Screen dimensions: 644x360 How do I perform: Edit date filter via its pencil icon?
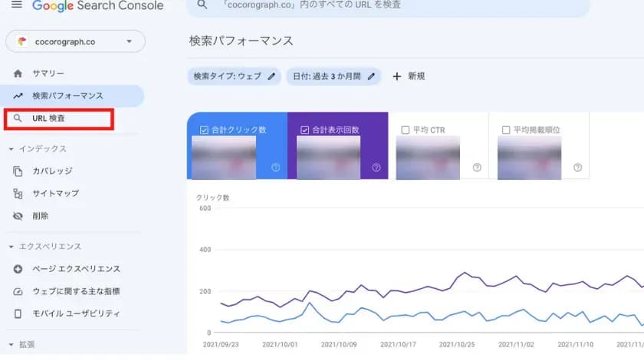pos(372,76)
